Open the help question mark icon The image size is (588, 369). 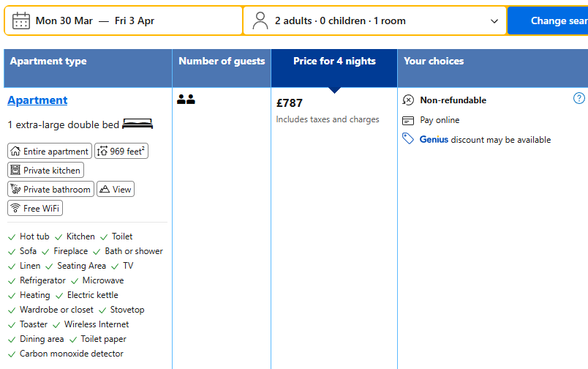point(579,98)
